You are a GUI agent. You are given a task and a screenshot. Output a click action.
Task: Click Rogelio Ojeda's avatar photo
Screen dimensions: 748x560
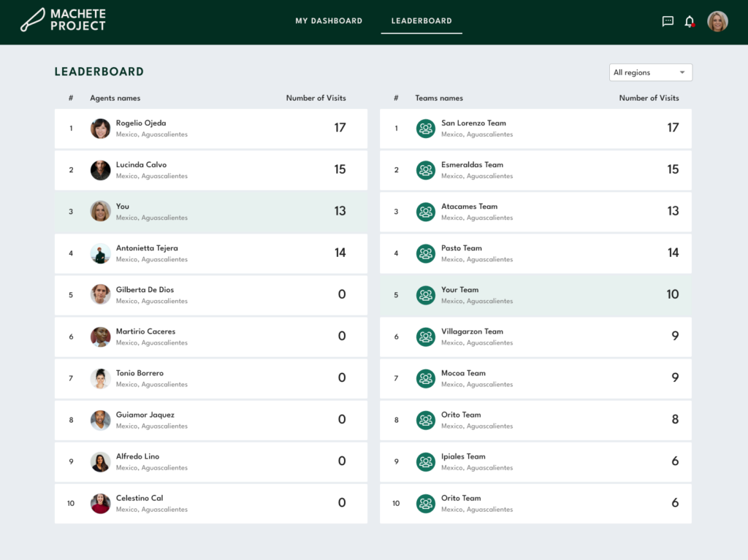click(x=100, y=129)
